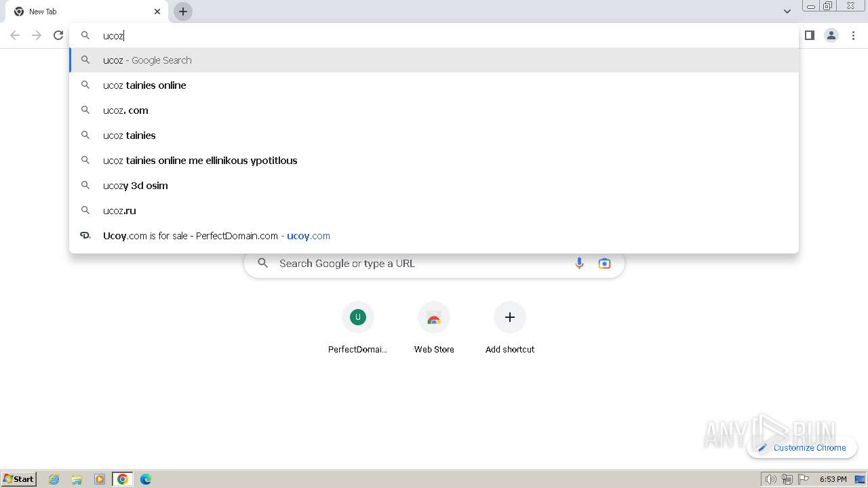Select suggestion 'ucoz.ru'
868x488 pixels.
click(x=434, y=211)
